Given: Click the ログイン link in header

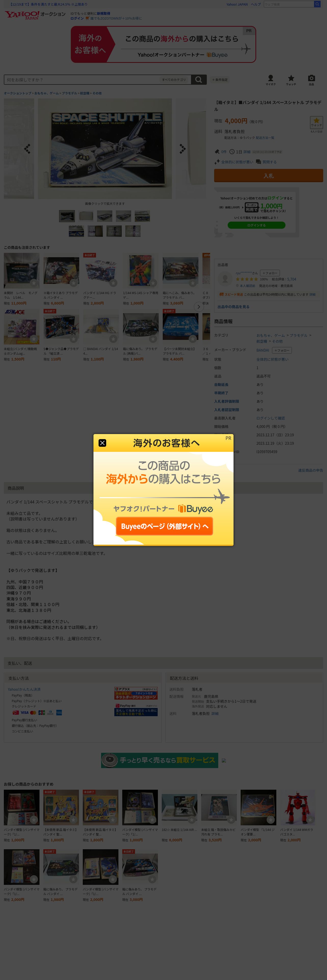Looking at the screenshot, I should pos(77,18).
